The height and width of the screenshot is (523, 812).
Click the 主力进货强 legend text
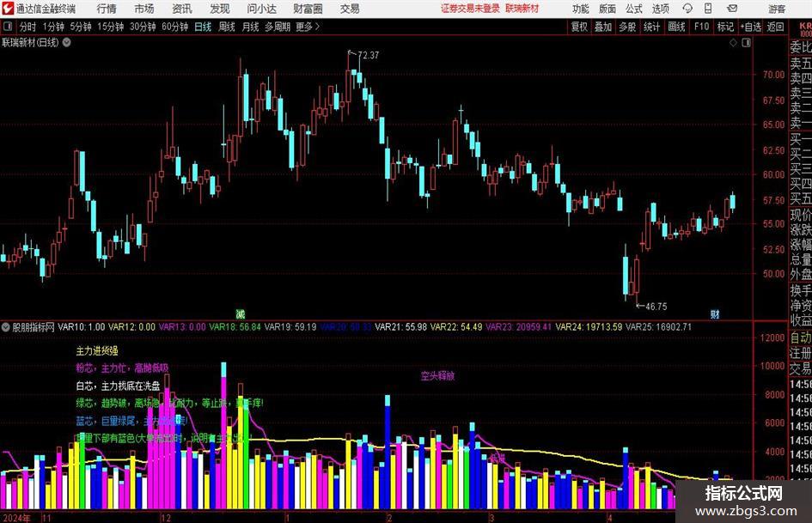(97, 351)
